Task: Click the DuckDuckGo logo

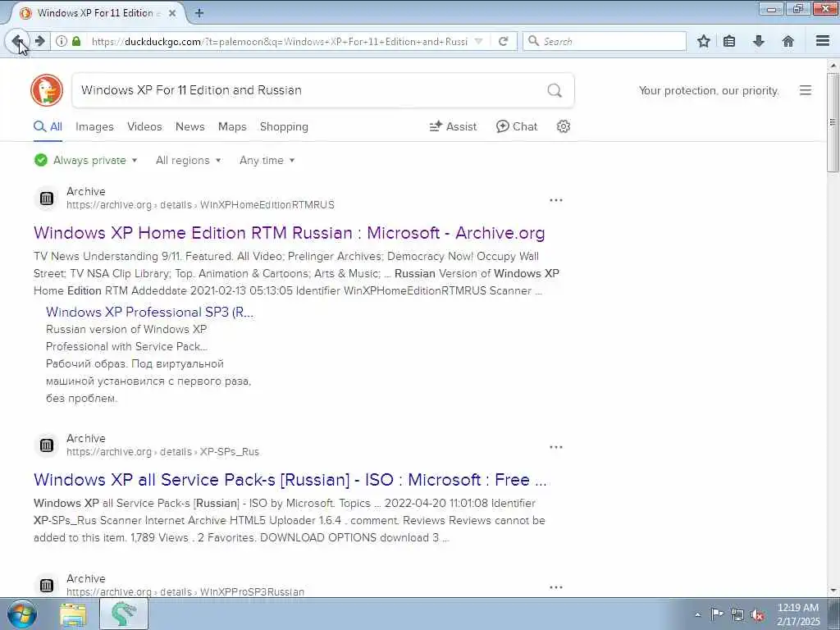Action: (47, 90)
